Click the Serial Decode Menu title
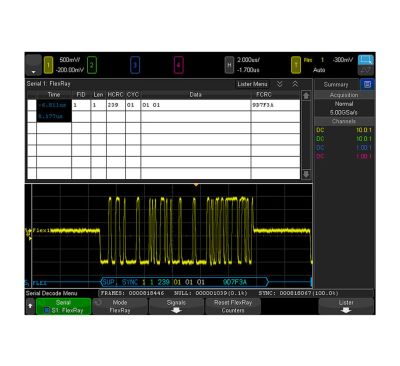 click(52, 293)
